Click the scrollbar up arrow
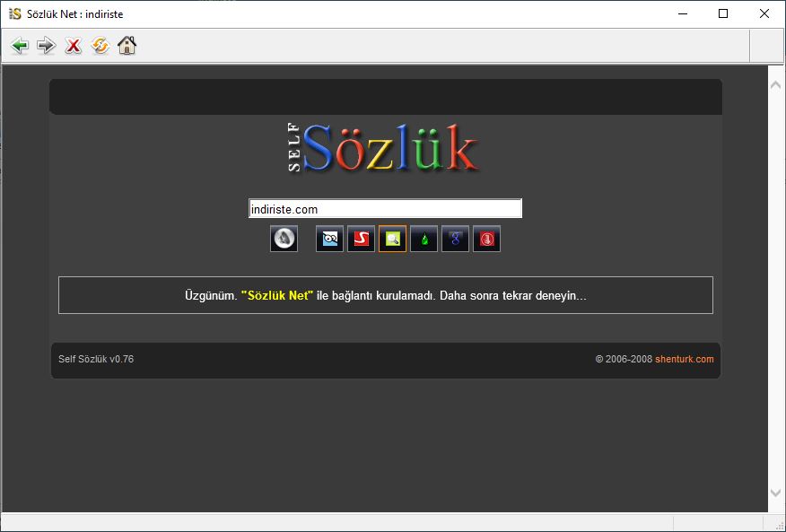This screenshot has height=532, width=786. [x=775, y=84]
